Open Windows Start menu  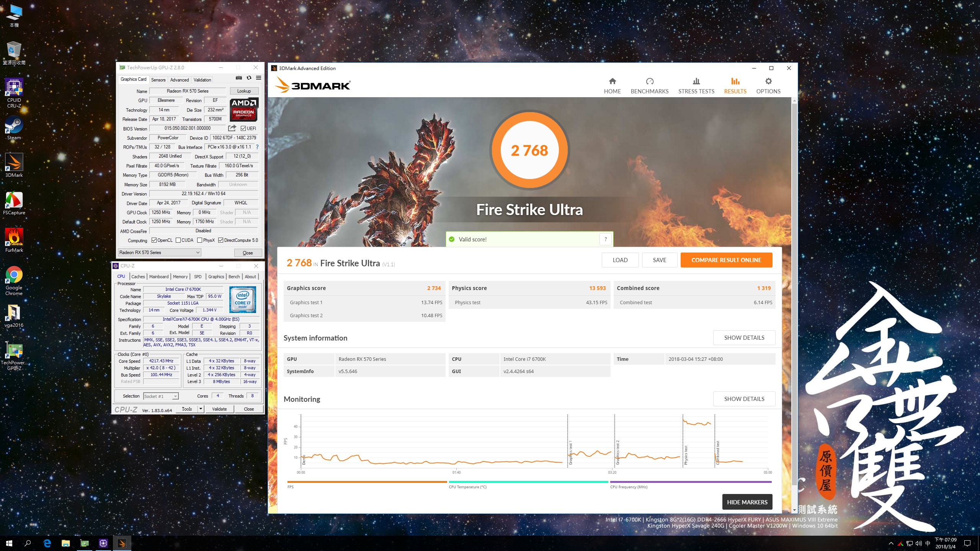click(x=9, y=543)
